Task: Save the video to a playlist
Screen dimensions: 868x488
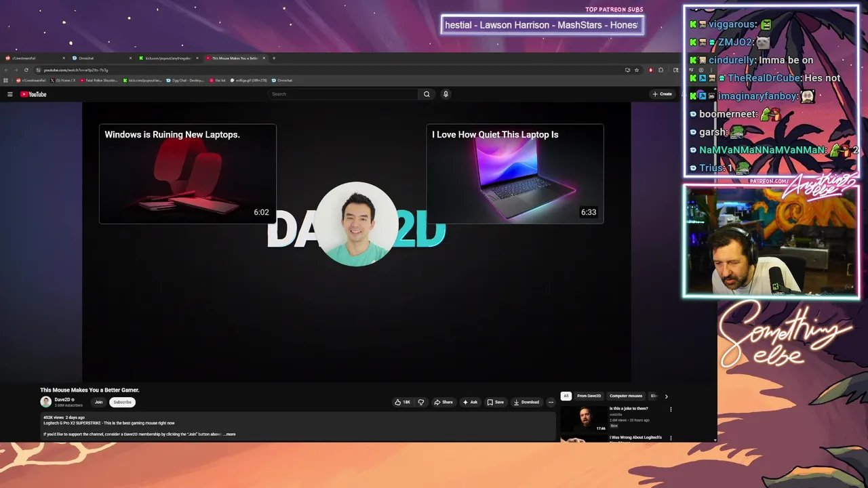Action: 496,402
